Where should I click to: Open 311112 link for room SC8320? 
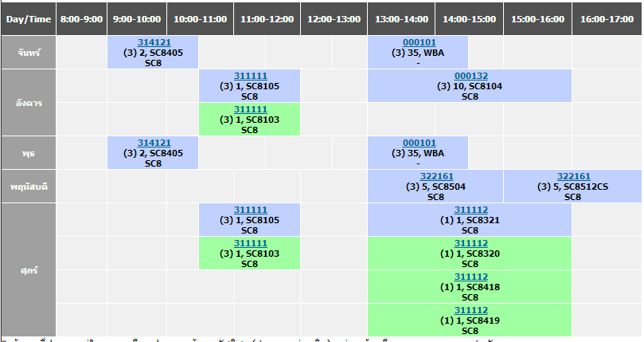tap(470, 243)
